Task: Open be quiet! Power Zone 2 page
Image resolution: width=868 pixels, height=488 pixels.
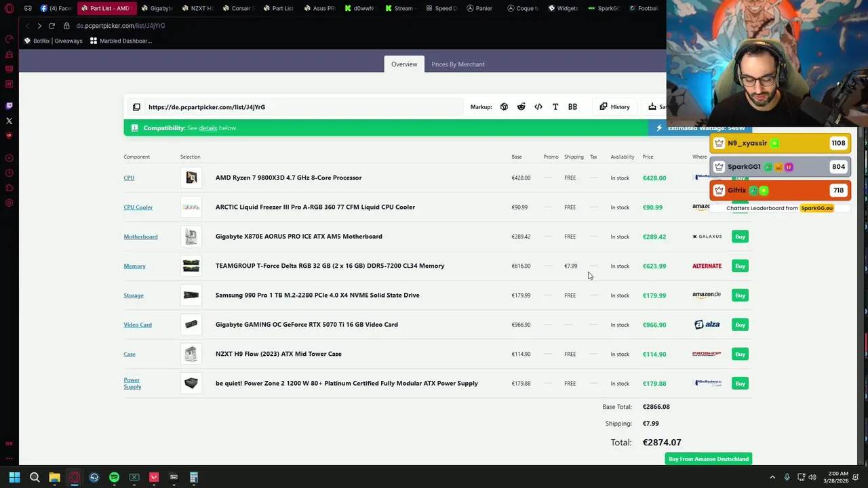Action: (x=347, y=384)
